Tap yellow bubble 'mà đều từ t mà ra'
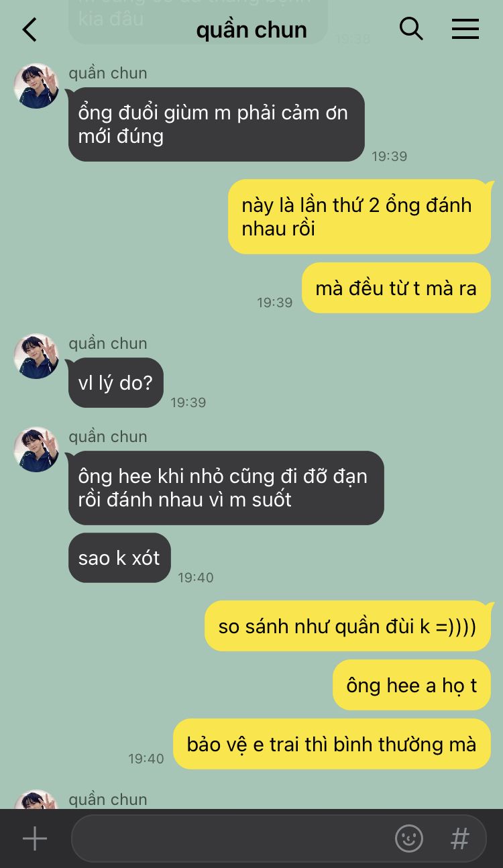The width and height of the screenshot is (503, 868). (x=396, y=288)
